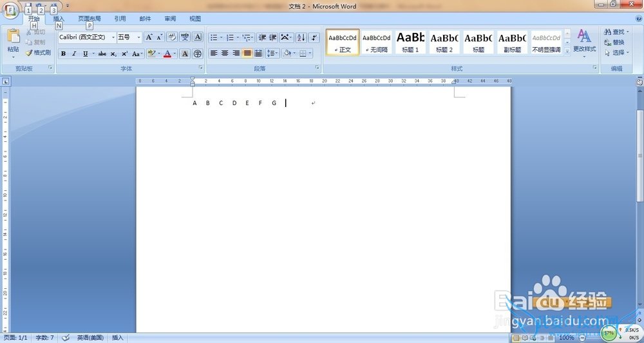Click the zoom out minus button

pyautogui.click(x=582, y=338)
